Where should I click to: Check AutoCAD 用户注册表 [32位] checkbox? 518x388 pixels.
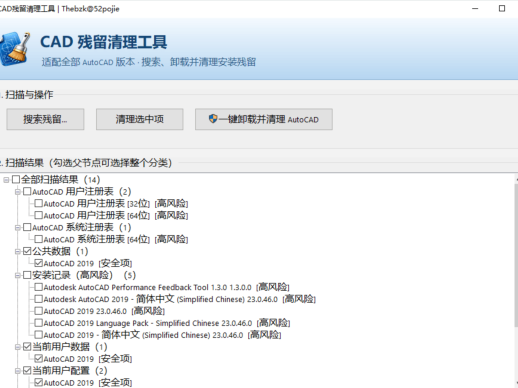[39, 203]
